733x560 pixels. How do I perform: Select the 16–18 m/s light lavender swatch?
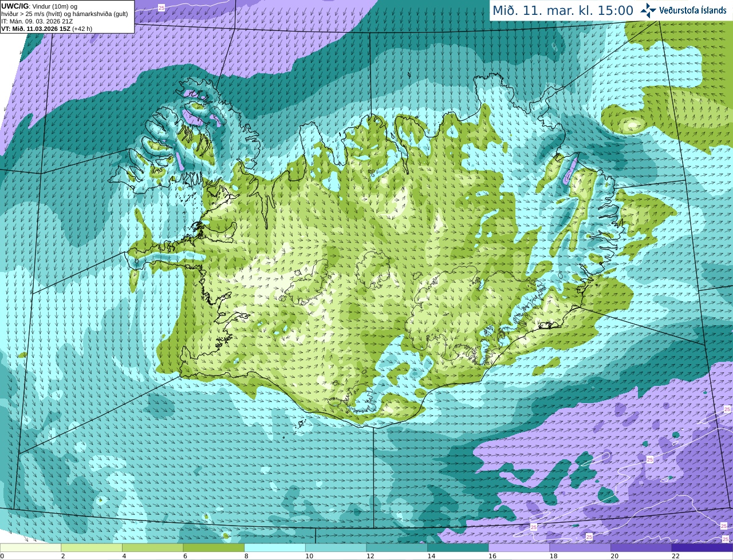[519, 548]
